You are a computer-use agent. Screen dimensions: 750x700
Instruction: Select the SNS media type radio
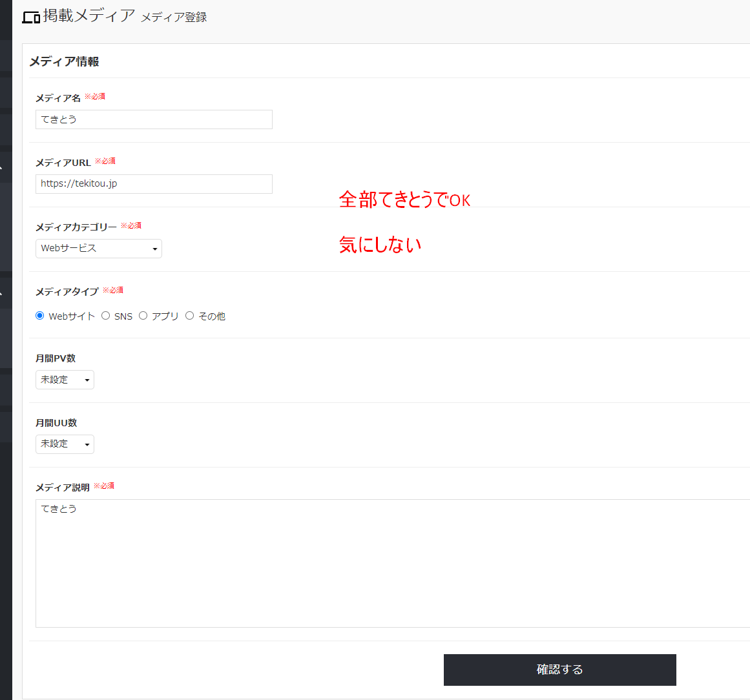[106, 316]
